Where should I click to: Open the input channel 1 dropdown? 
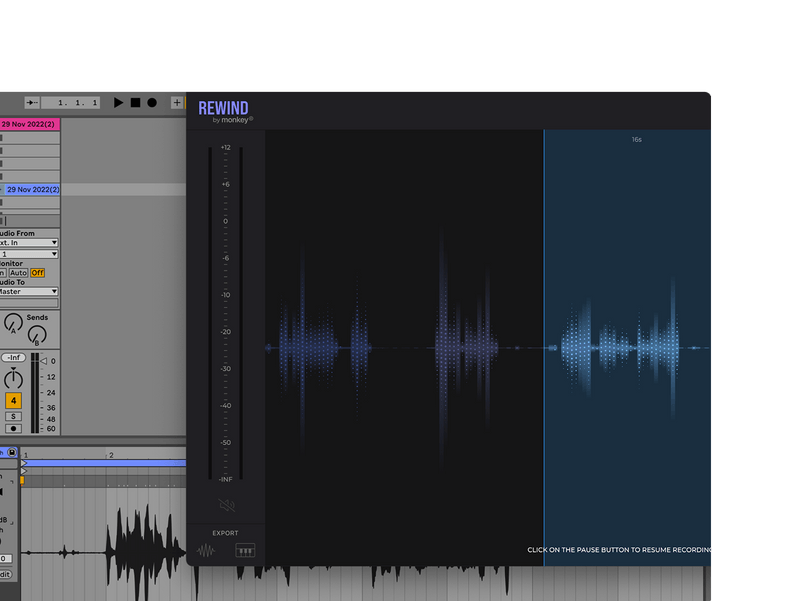(28, 254)
